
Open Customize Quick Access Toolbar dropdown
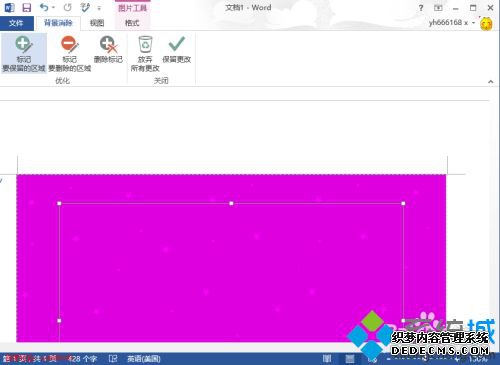pos(99,8)
